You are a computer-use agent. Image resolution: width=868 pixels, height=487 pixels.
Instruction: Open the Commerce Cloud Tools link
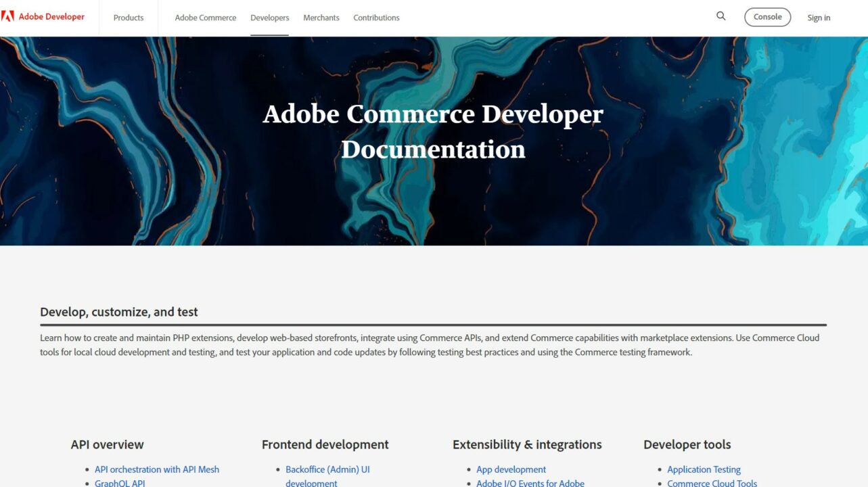point(712,483)
